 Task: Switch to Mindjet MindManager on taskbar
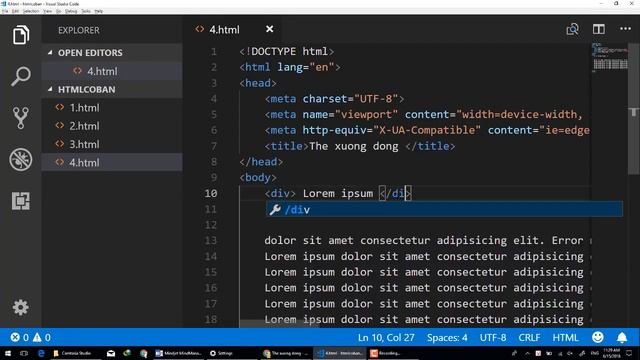178,353
